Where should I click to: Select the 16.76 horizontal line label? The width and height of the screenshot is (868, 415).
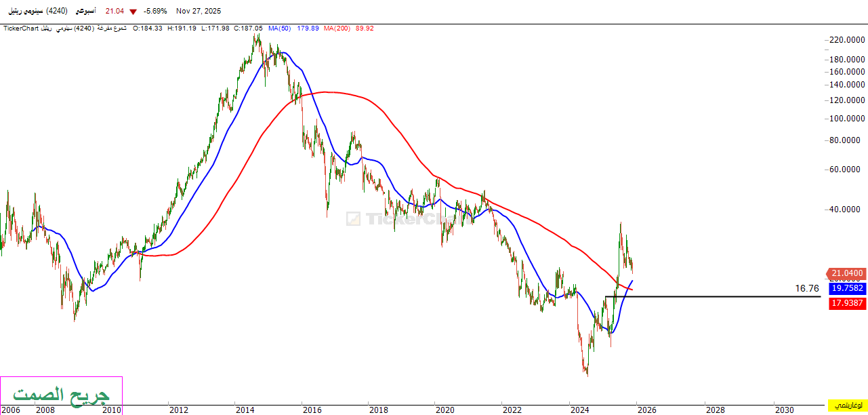coord(807,289)
